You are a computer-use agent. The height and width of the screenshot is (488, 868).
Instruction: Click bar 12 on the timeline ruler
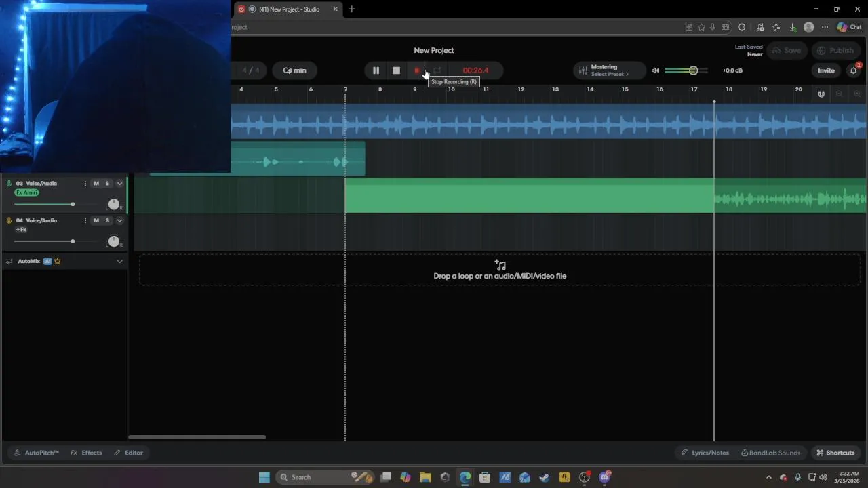pos(521,89)
